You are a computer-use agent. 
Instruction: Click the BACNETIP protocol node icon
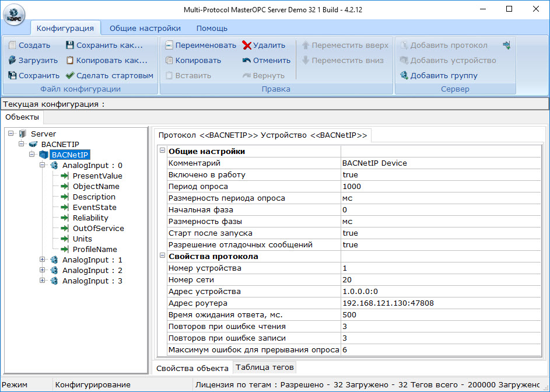[x=33, y=144]
